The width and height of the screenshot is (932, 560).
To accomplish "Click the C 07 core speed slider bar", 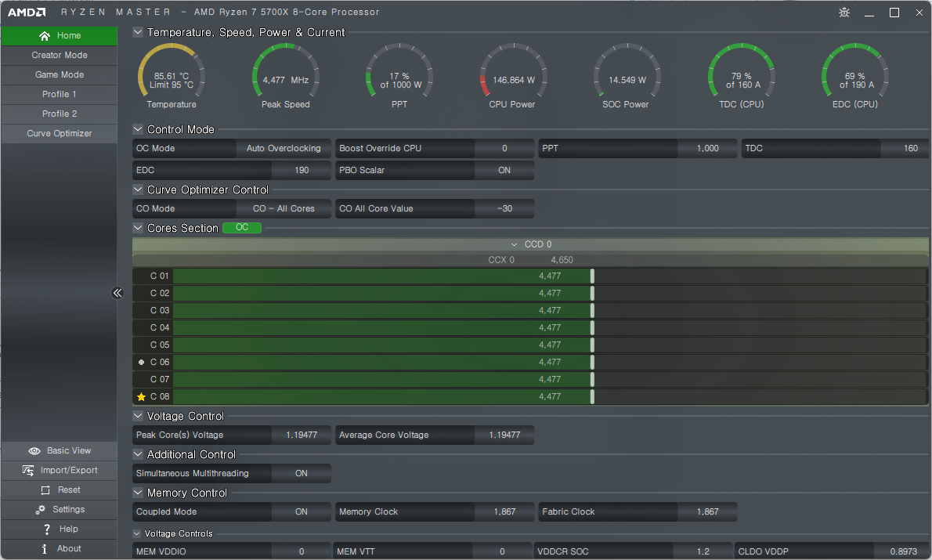I will 550,379.
